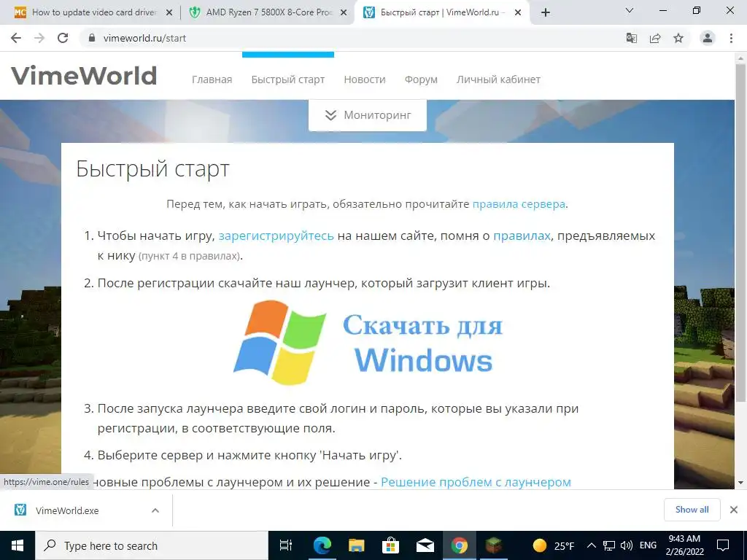Screen dimensions: 747x560
Task: Expand VimeWorld.exe download options arrow
Action: point(155,510)
